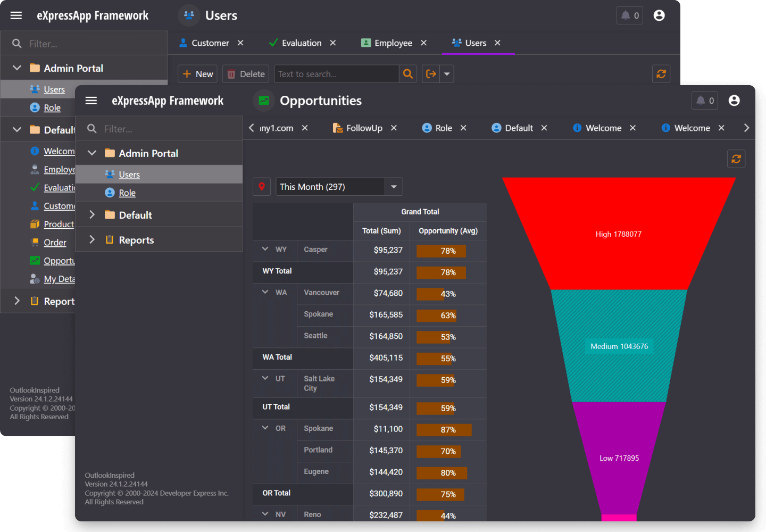
Task: Expand the Reports section in navigation
Action: point(91,239)
